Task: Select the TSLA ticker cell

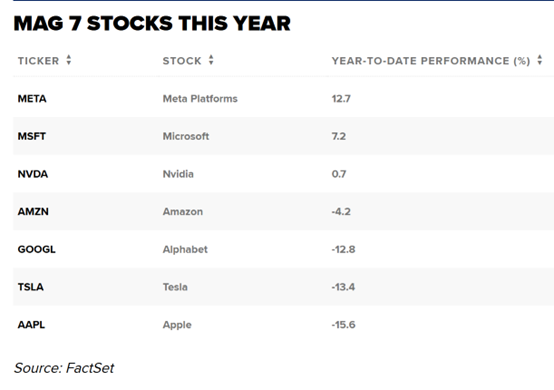Action: (x=31, y=287)
